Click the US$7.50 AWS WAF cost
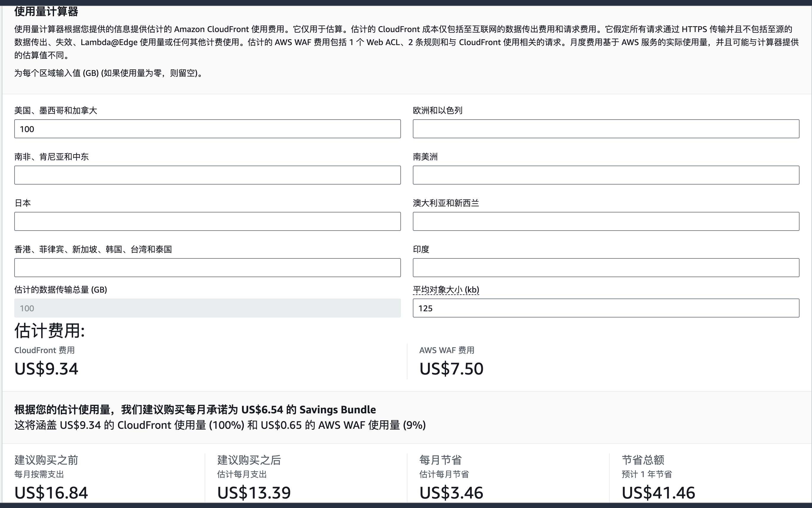 (451, 369)
